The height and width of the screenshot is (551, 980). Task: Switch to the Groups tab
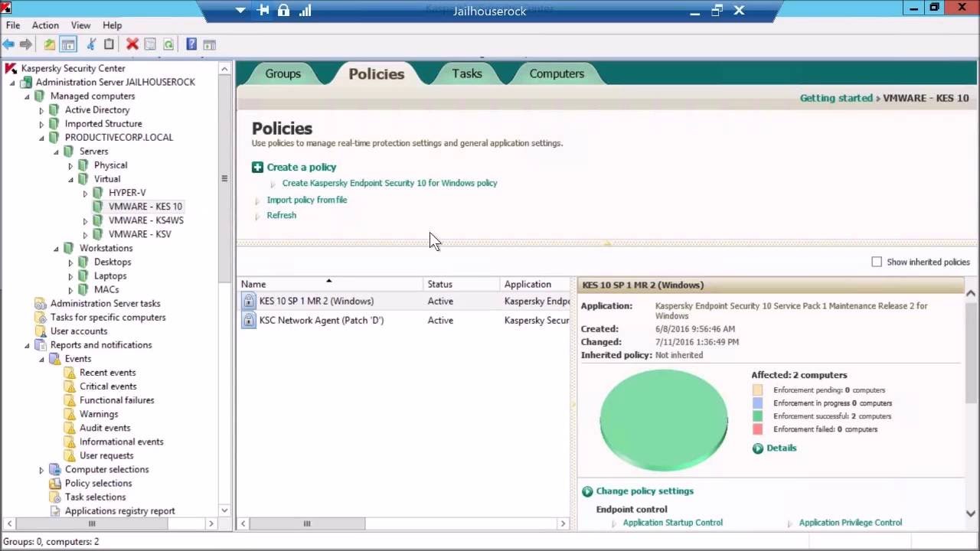point(283,73)
